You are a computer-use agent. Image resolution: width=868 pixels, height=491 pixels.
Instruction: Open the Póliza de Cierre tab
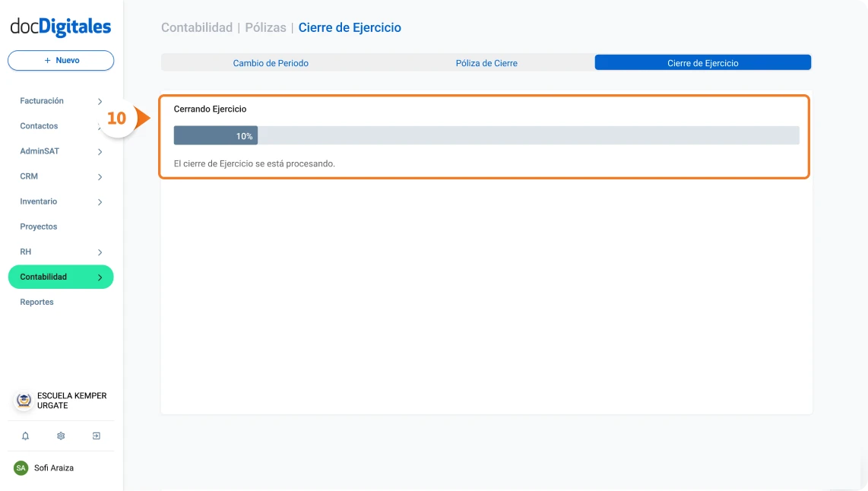(x=486, y=63)
